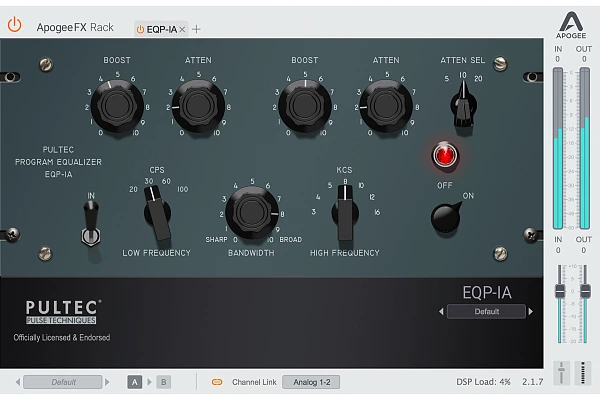Click previous rack preset arrow in bottom bar
The width and height of the screenshot is (600, 400).
(x=18, y=382)
